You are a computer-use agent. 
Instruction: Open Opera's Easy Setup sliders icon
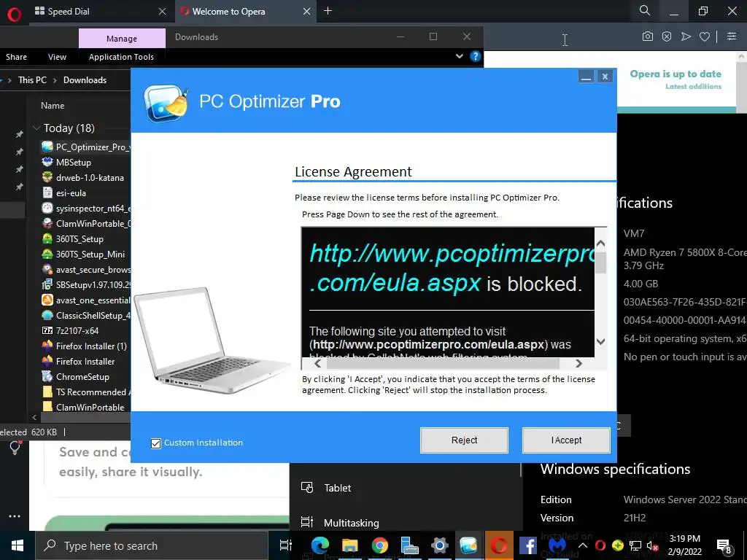(x=732, y=36)
